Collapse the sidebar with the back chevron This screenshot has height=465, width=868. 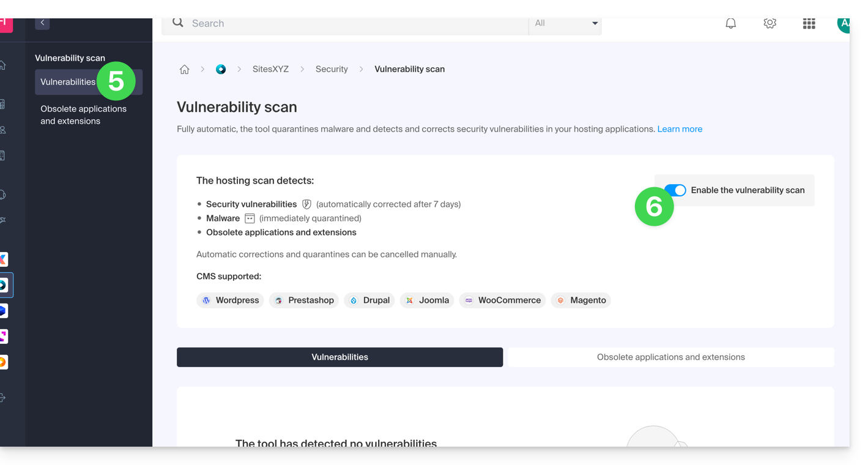pos(42,23)
